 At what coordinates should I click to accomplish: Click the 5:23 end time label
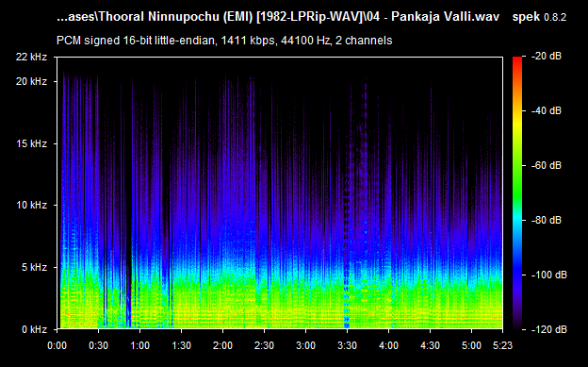tap(502, 345)
